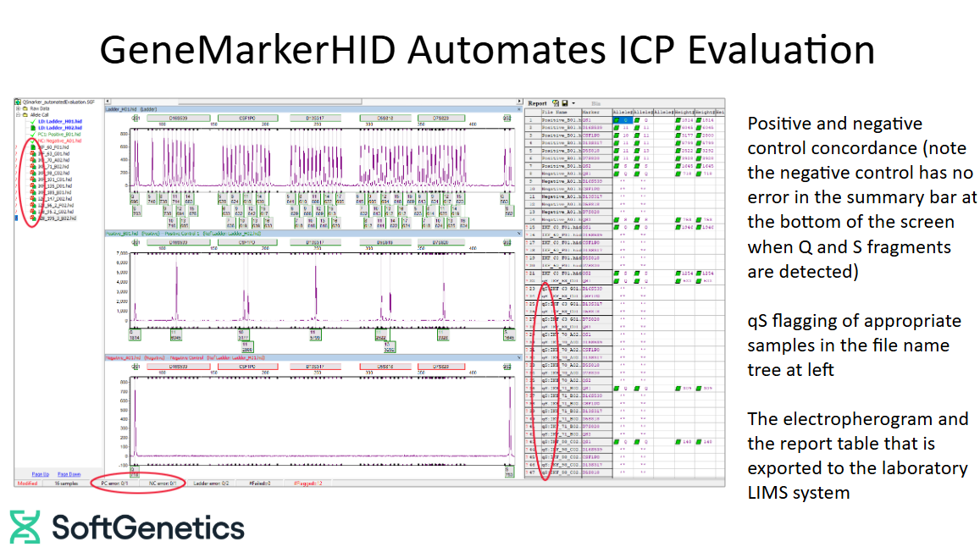The width and height of the screenshot is (980, 547).
Task: Click the red flag icon beside 147_D02.hid
Action: point(33,199)
